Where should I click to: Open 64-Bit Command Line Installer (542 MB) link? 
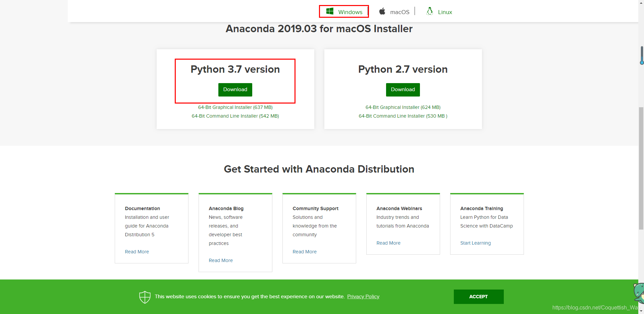click(x=235, y=116)
